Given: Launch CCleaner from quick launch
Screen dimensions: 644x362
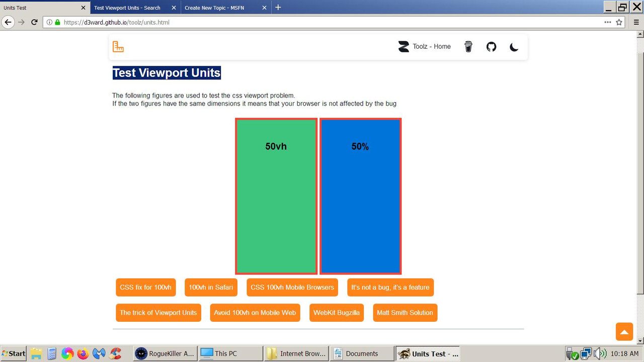Looking at the screenshot, I should coord(116,353).
